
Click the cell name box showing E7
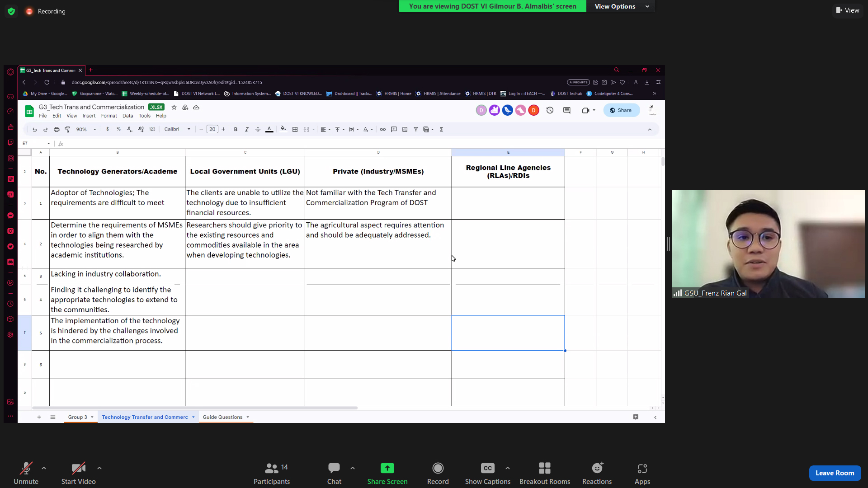coord(36,143)
